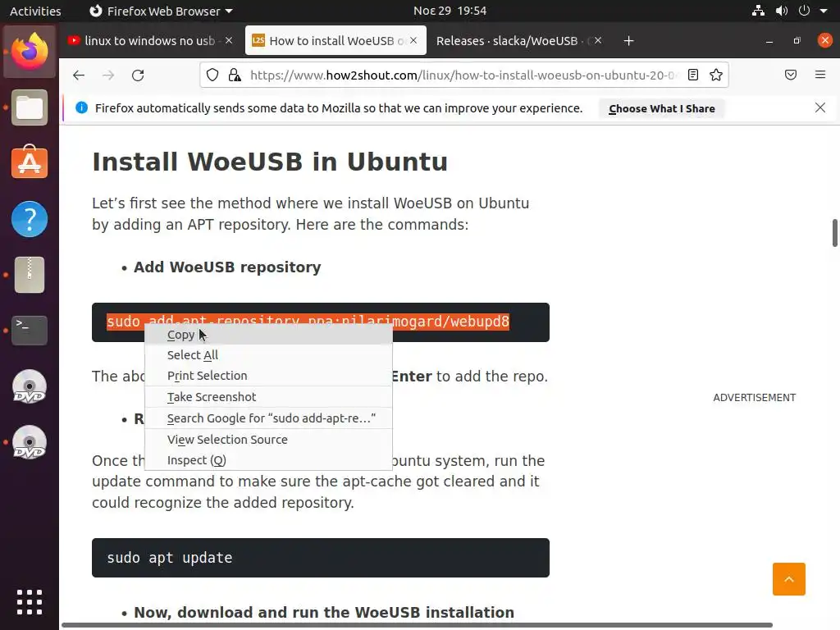
Task: Switch to the 'Releases · slacka/WoeUSB' tab
Action: (x=508, y=41)
